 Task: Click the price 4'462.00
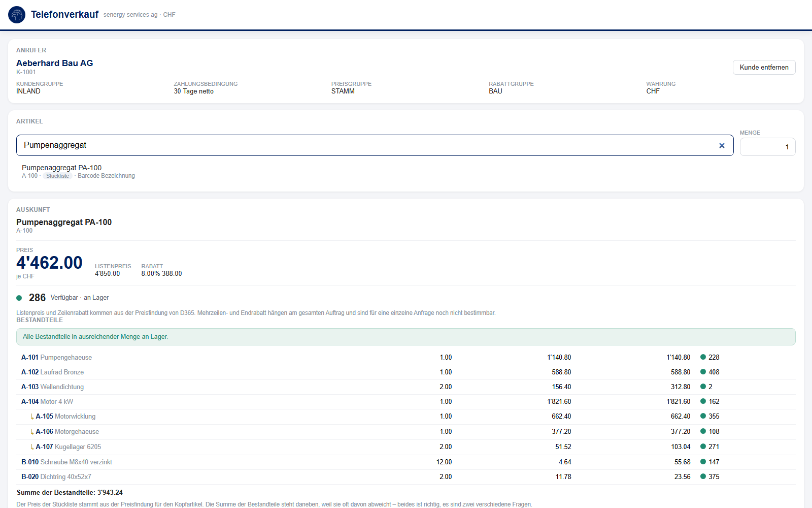tap(49, 263)
